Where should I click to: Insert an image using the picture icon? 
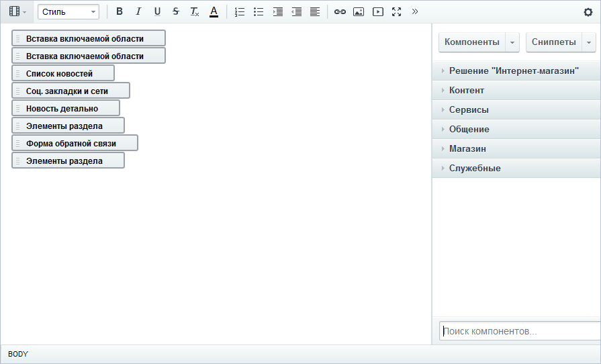359,11
